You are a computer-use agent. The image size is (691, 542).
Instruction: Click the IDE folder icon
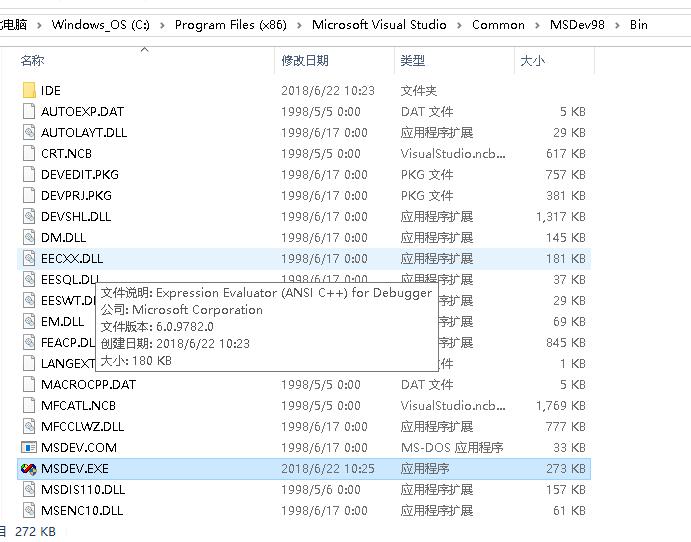coord(28,90)
